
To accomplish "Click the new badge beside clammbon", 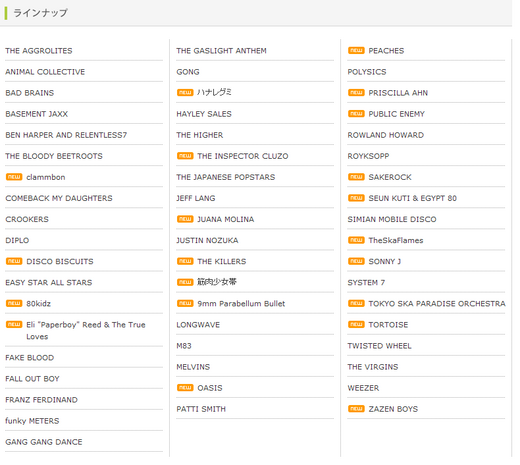I will (14, 177).
